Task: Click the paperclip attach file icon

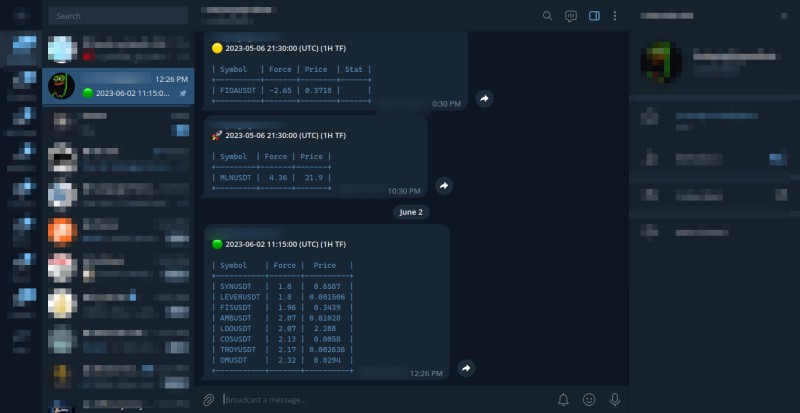Action: 209,400
